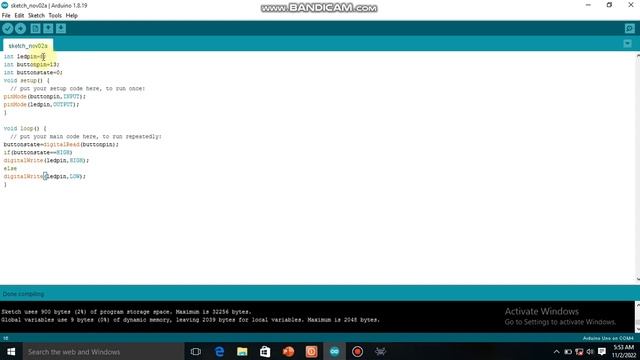
Task: Click the 'put your setup code here' comment
Action: pos(78,89)
